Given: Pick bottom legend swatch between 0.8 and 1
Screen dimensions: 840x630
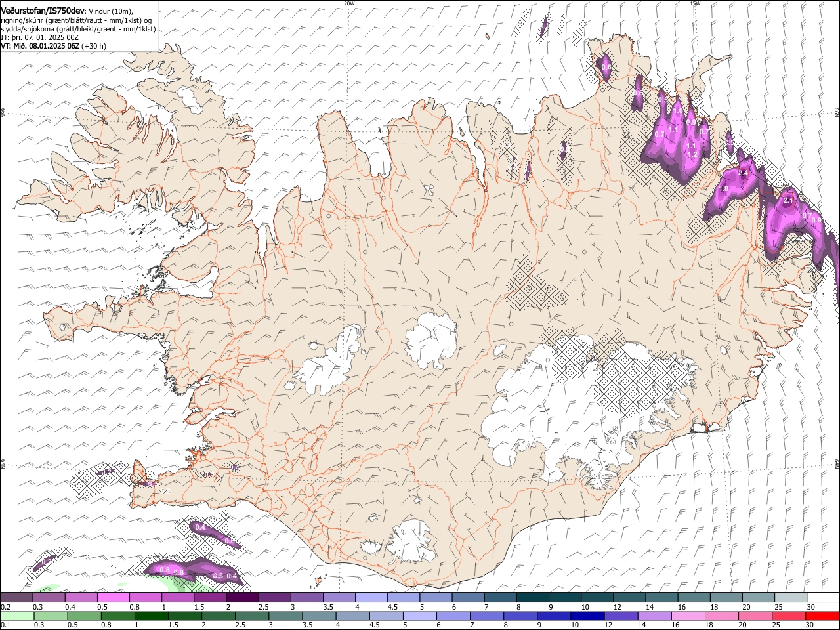Looking at the screenshot, I should (117, 616).
